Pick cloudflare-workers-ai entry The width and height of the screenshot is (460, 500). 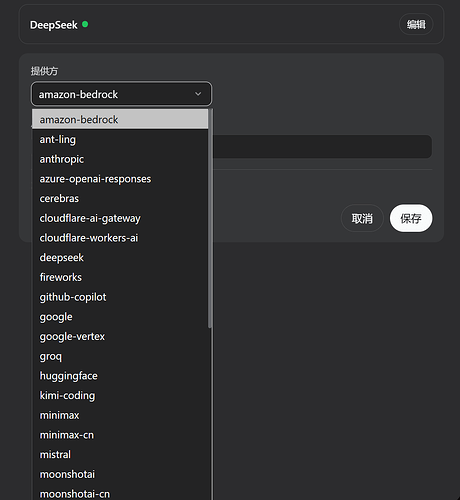pos(120,238)
